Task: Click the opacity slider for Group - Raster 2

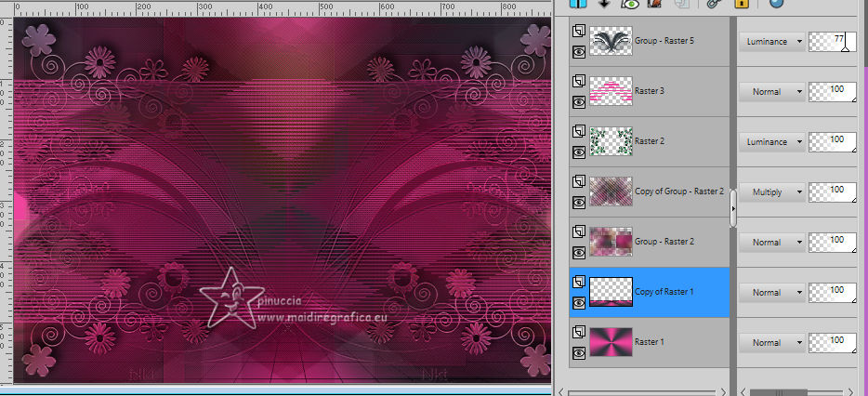Action: coord(833,243)
